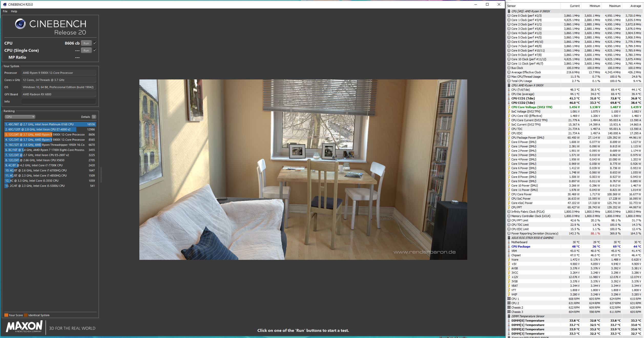This screenshot has width=644, height=338.
Task: Click the Core 0 Clock sensor icon
Action: (x=509, y=16)
